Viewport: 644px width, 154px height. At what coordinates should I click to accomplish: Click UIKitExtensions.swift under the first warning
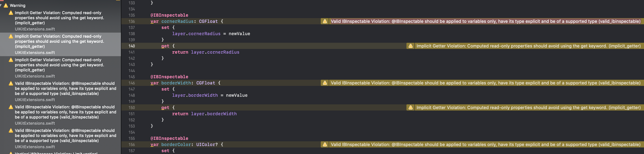pos(35,29)
